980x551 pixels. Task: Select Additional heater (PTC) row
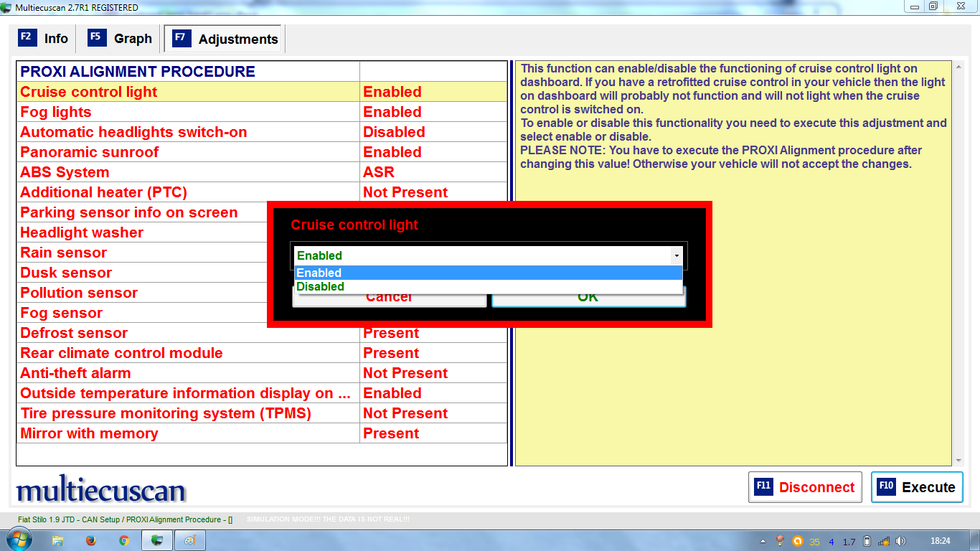pos(262,192)
